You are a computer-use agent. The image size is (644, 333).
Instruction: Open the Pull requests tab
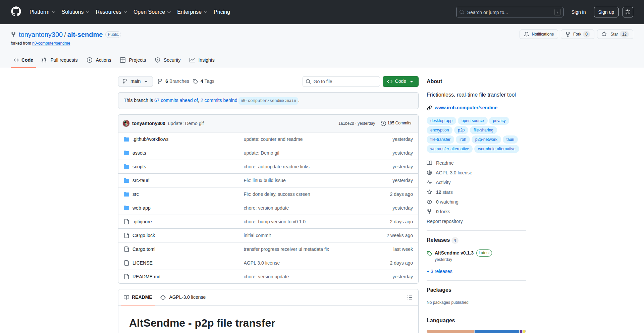coord(59,60)
